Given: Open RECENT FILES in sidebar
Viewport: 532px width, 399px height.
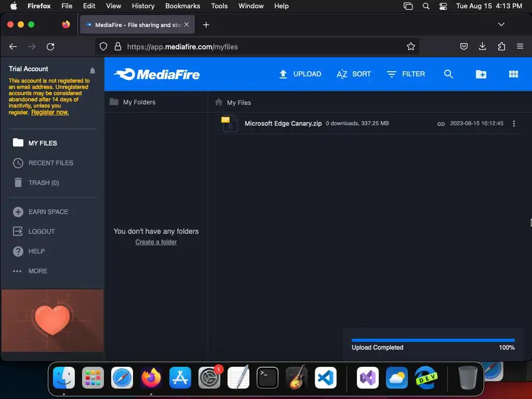Looking at the screenshot, I should (x=43, y=163).
